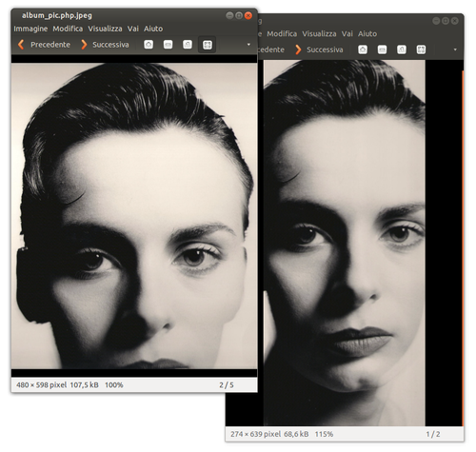The height and width of the screenshot is (452, 476).
Task: Click the portrait photo in rear window
Action: click(345, 243)
